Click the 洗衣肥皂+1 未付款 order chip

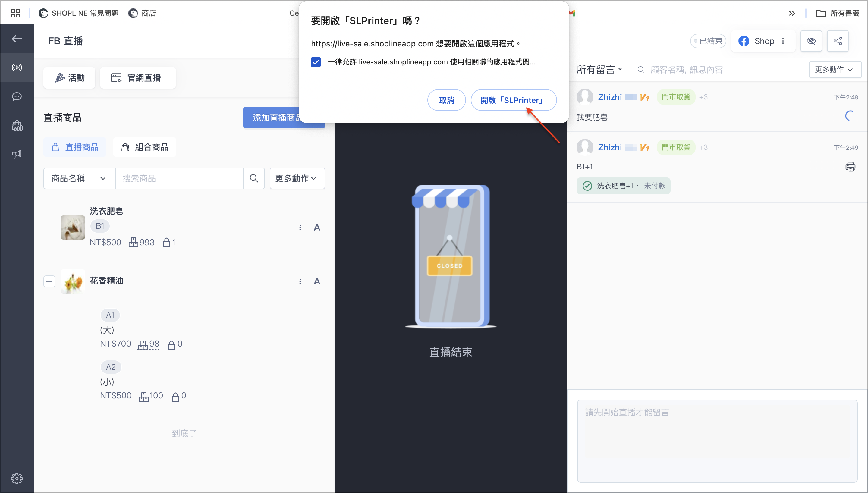623,186
